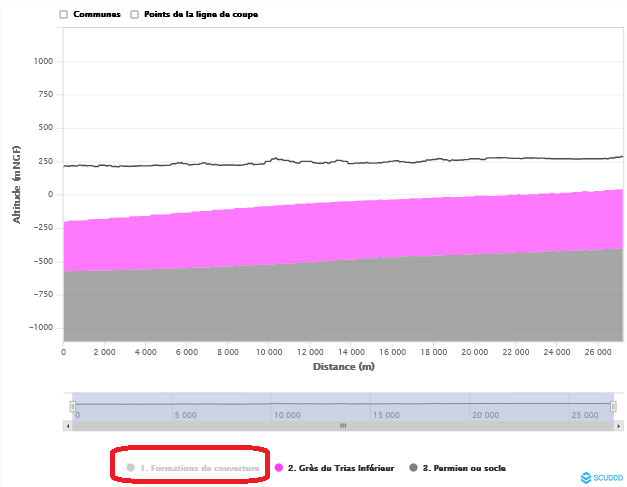Screen dimensions: 627x487
Task: Click the SCUDDO layered stack icon
Action: tap(586, 477)
